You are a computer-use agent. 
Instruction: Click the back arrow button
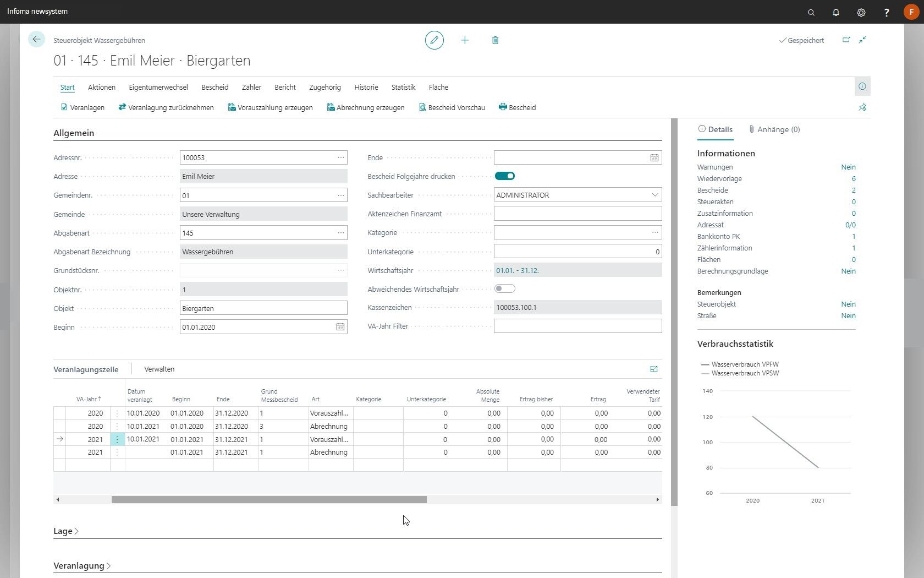coord(36,40)
